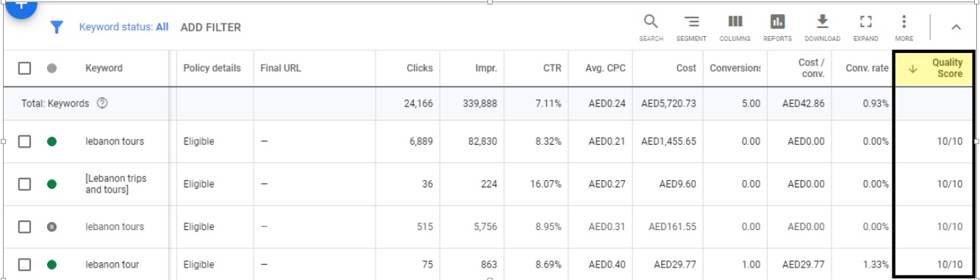Click ADD FILTER
The image size is (980, 280).
click(x=211, y=27)
